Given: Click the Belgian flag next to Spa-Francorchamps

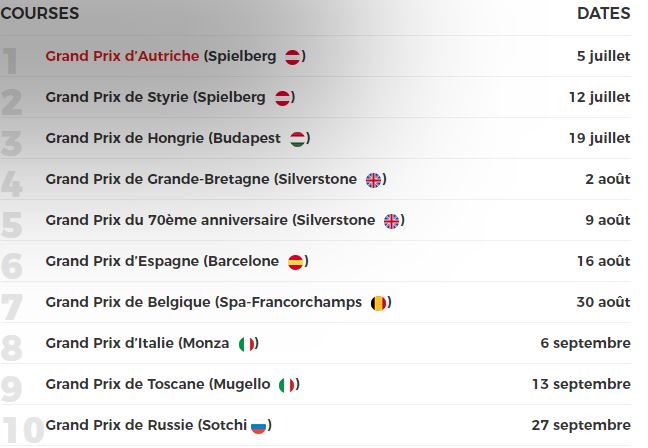Looking at the screenshot, I should click(379, 303).
